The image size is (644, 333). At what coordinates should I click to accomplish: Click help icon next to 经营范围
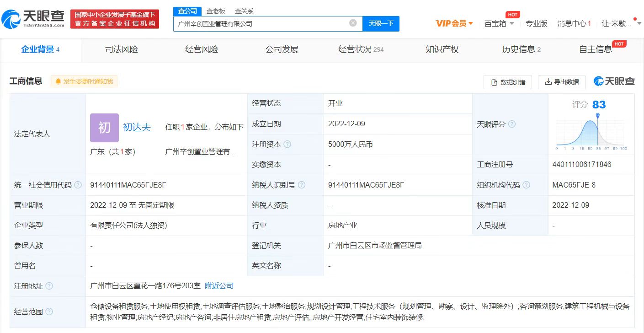click(x=49, y=312)
